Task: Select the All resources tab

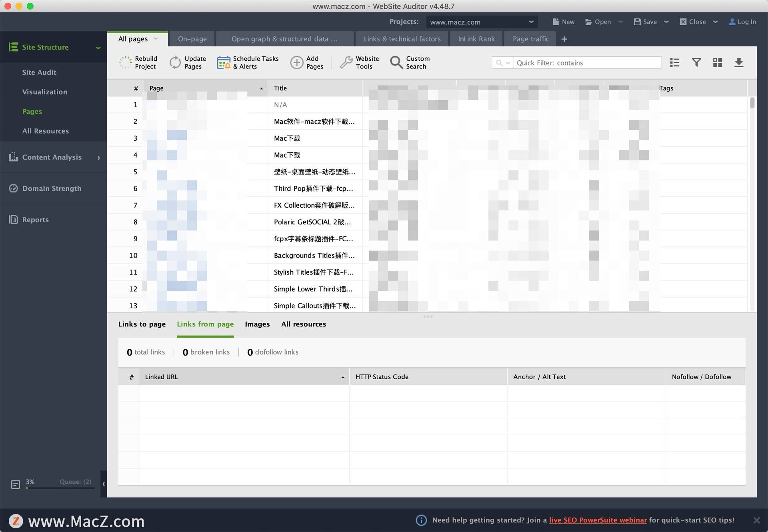Action: (303, 324)
